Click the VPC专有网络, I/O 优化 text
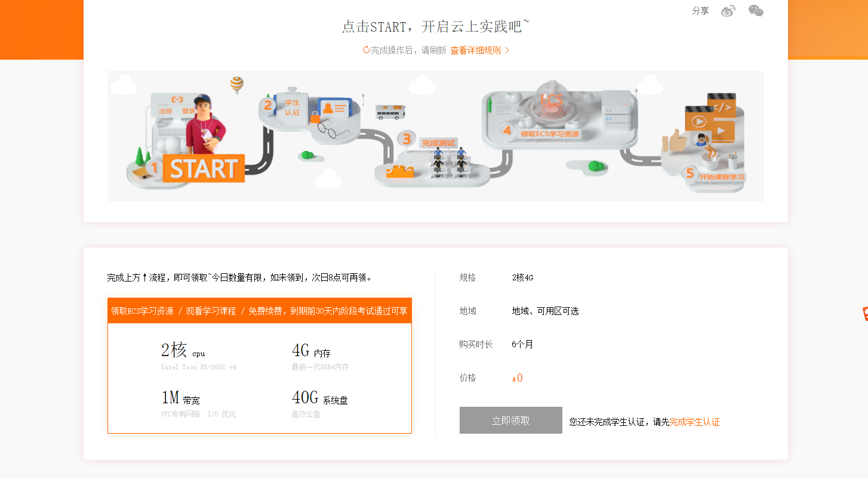 198,414
